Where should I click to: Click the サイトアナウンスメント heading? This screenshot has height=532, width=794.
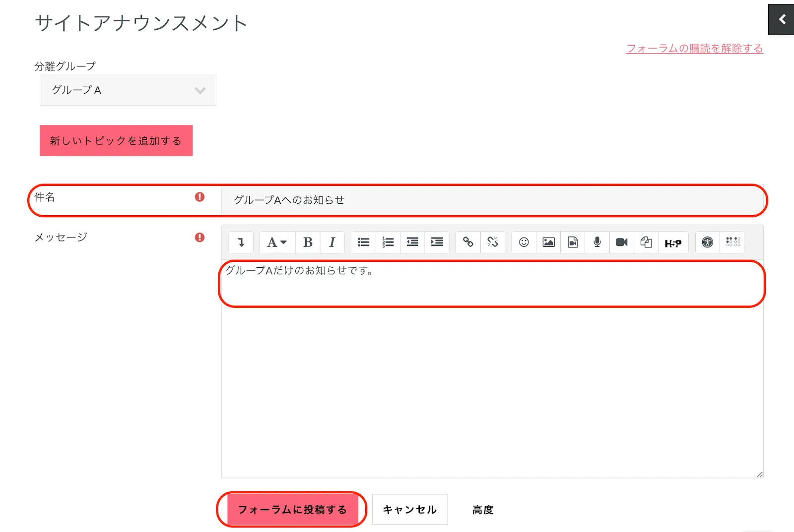click(141, 23)
